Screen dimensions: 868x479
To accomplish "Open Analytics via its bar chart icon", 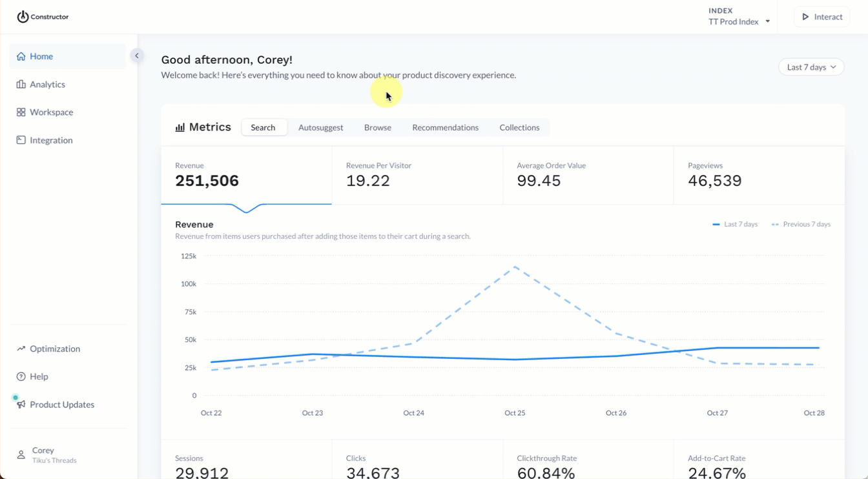I will (21, 85).
